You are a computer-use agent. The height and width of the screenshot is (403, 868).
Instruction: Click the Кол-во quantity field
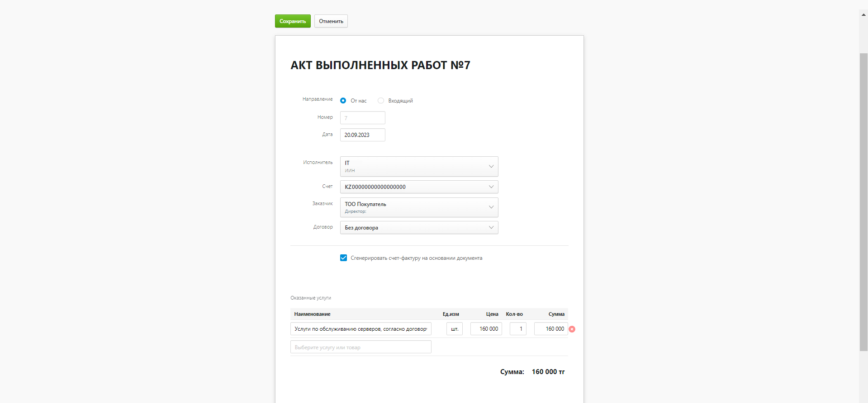point(518,329)
